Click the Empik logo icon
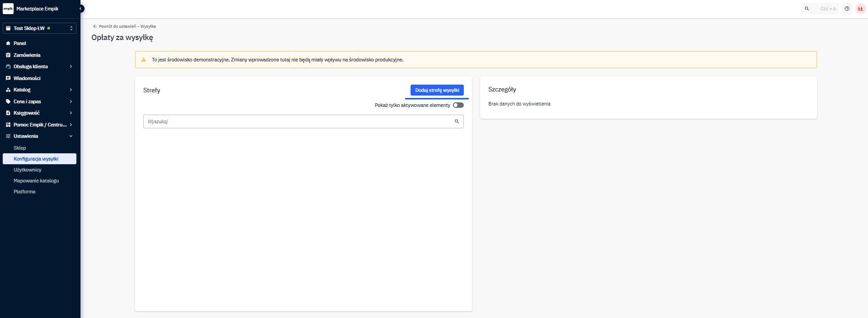 pos(8,9)
